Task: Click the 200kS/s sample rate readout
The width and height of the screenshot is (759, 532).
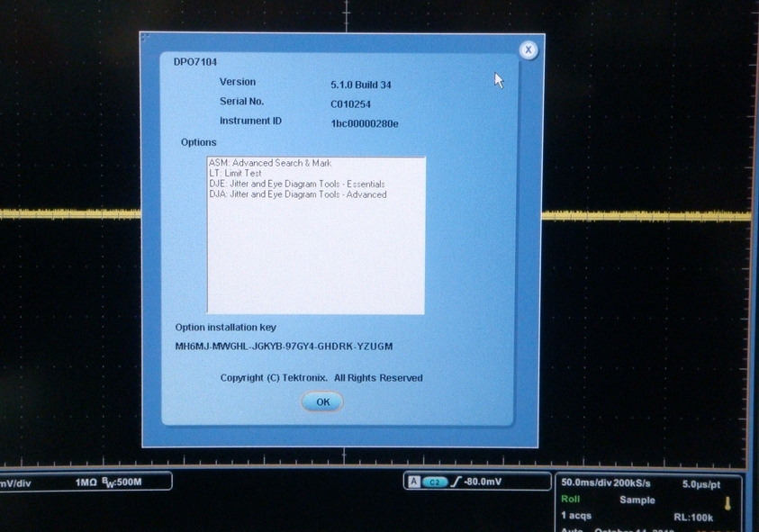Action: click(632, 483)
